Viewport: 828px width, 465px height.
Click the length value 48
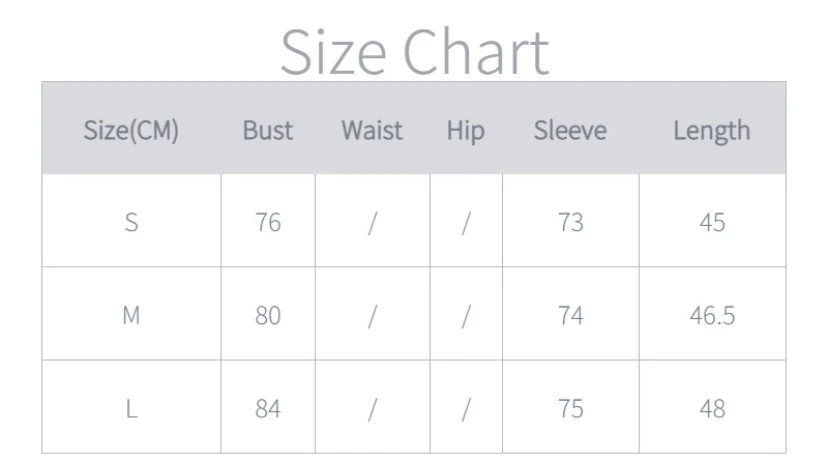point(712,408)
